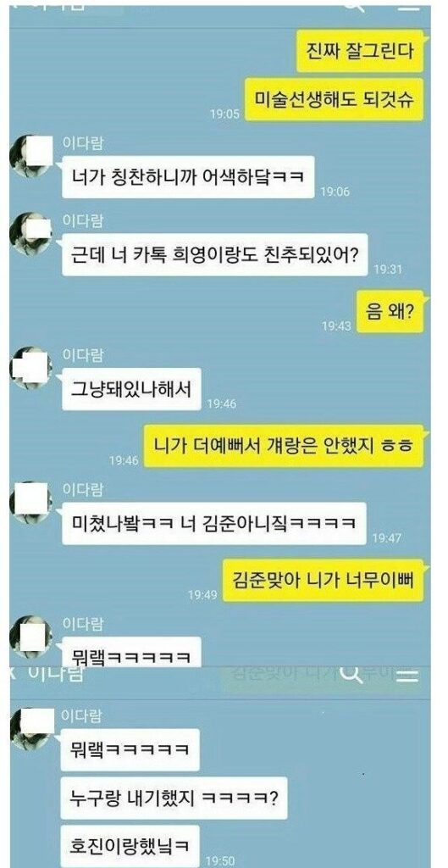Select the 김준맞아 니가 너무이뻐 bubble
The height and width of the screenshot is (868, 448).
(x=323, y=580)
